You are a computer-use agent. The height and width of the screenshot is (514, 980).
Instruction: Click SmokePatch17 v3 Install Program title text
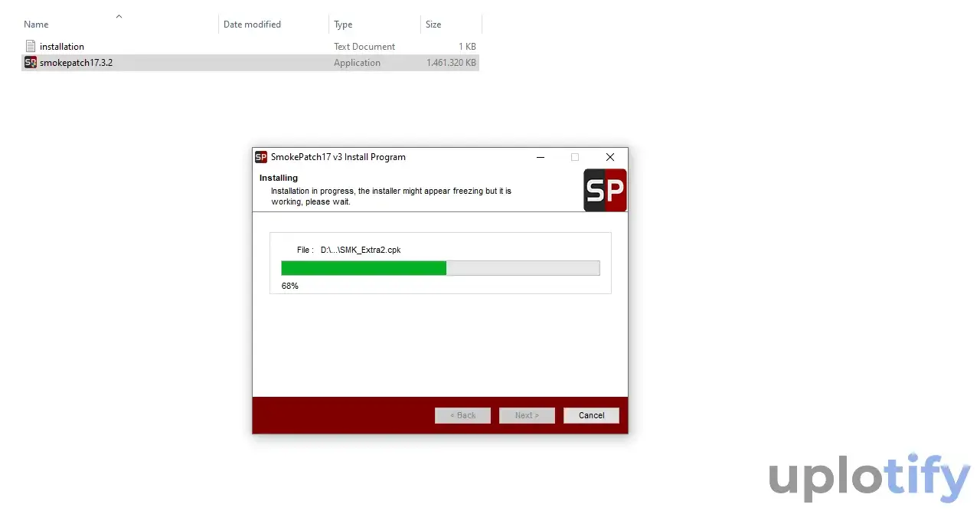(x=338, y=157)
